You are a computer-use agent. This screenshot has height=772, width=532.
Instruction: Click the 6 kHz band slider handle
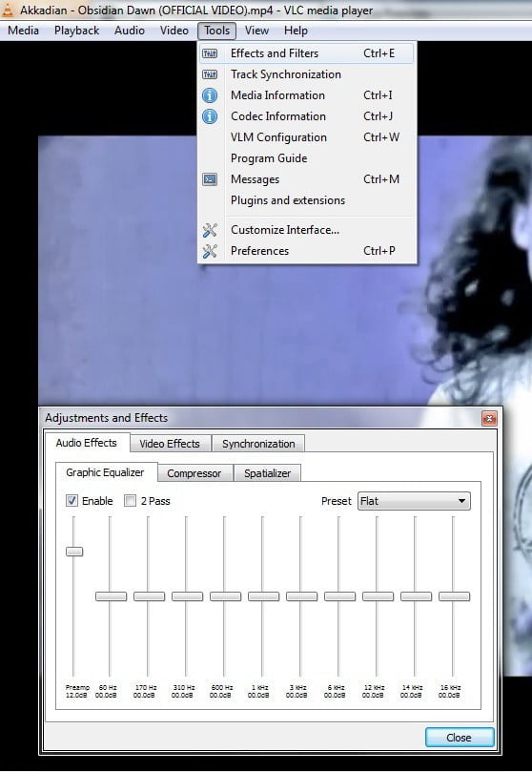pos(339,596)
